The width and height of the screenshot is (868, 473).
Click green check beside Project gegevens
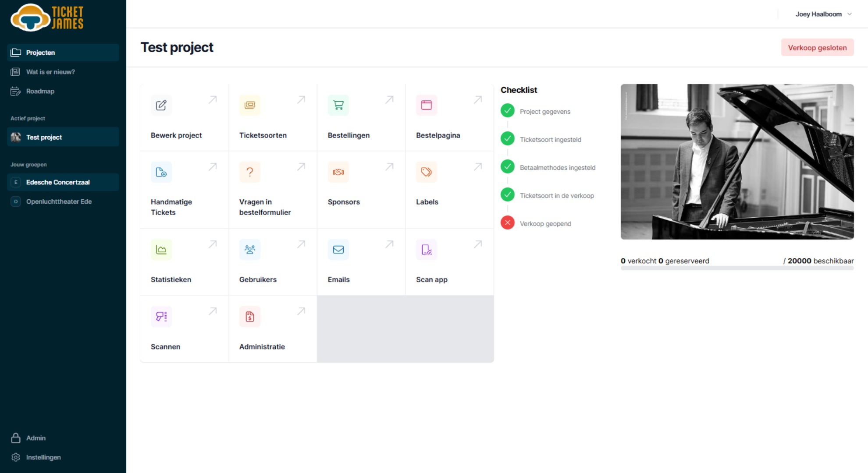508,110
